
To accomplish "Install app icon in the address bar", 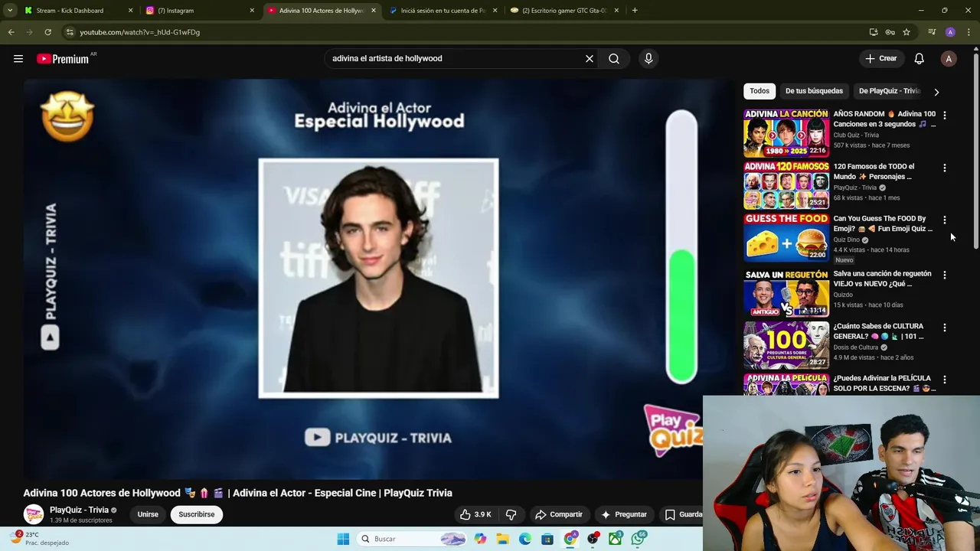I will 874,32.
